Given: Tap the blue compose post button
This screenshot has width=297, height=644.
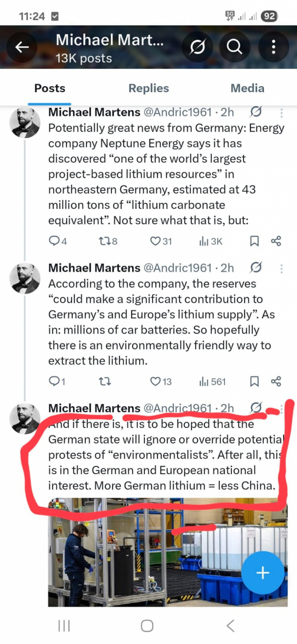Looking at the screenshot, I should click(263, 573).
